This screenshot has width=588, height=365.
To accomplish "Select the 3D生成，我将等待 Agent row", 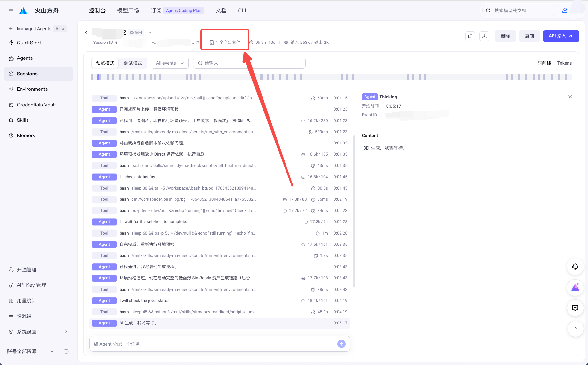I will 220,323.
